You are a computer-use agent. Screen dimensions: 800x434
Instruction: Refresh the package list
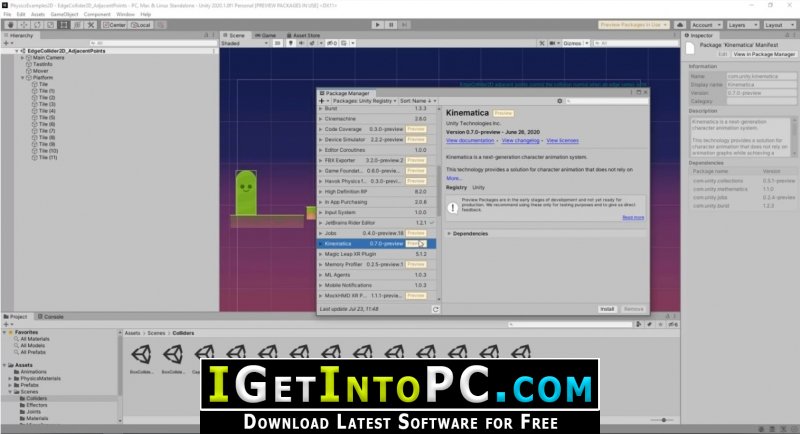[435, 309]
